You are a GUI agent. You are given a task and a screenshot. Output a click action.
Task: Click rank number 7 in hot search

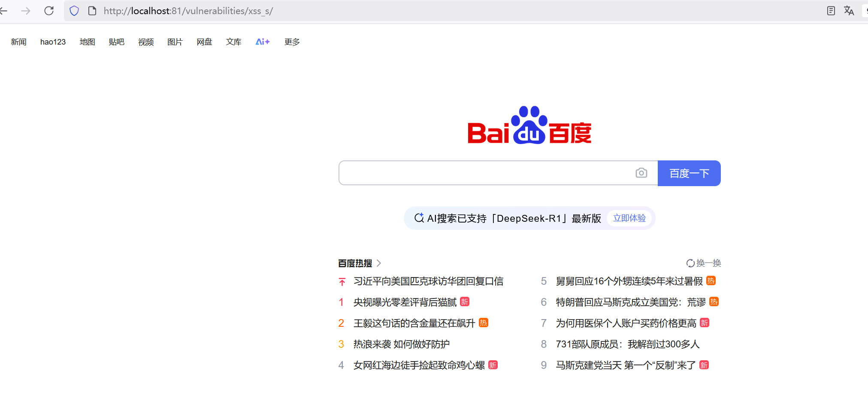coord(544,323)
